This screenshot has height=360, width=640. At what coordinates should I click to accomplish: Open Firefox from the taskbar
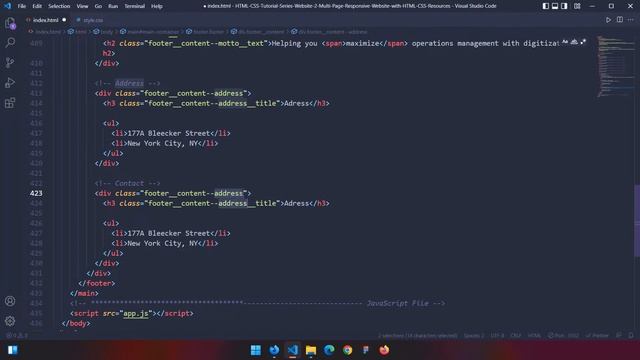pos(384,350)
